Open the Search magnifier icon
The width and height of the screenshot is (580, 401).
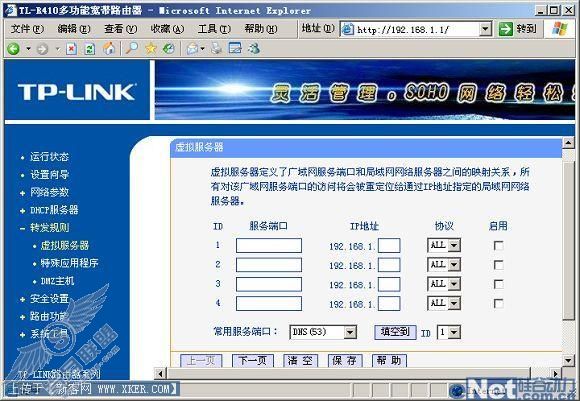coord(131,48)
